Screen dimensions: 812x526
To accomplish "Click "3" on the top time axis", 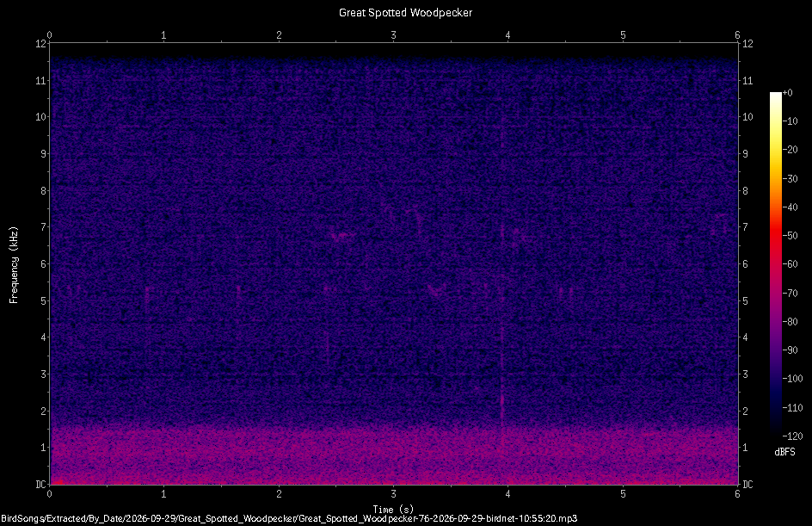I will coord(394,35).
